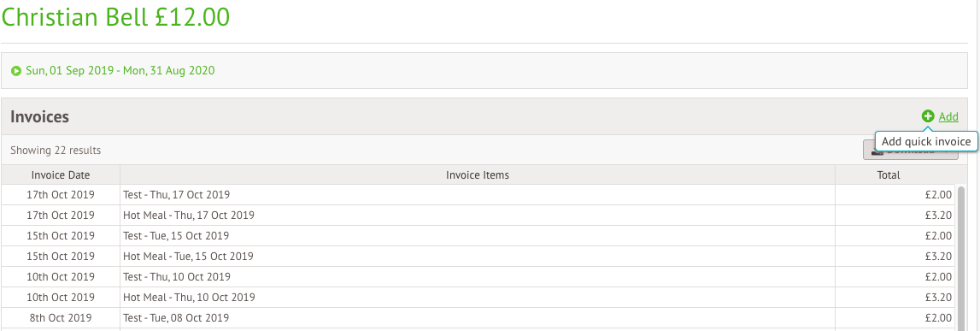Click the green plus Add icon

tap(928, 116)
